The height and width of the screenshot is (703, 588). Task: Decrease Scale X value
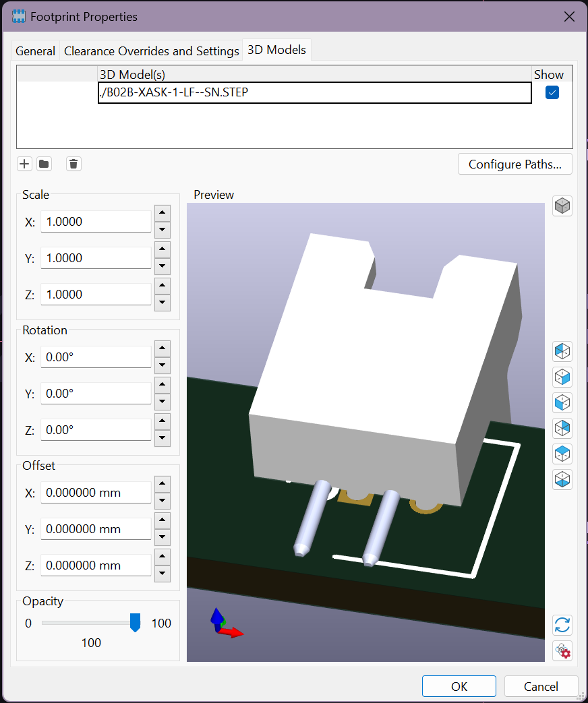coord(163,230)
